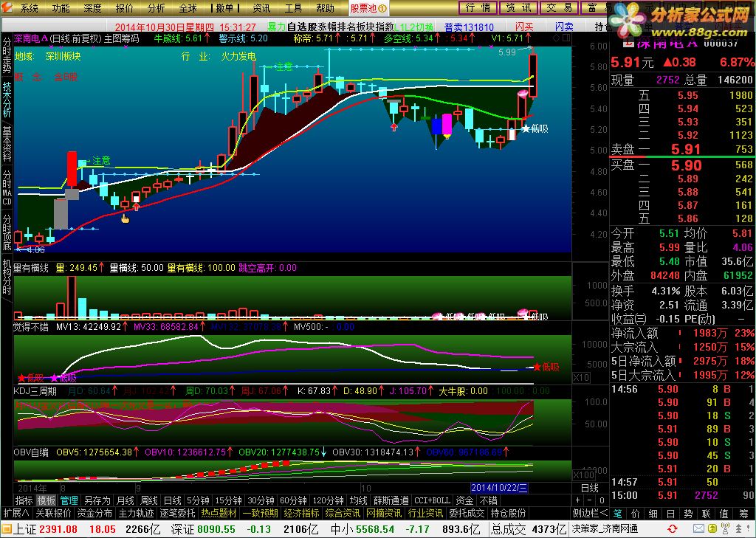Click the 2014/10/22/三 date marker on the timeline
The image size is (756, 538).
click(x=499, y=487)
